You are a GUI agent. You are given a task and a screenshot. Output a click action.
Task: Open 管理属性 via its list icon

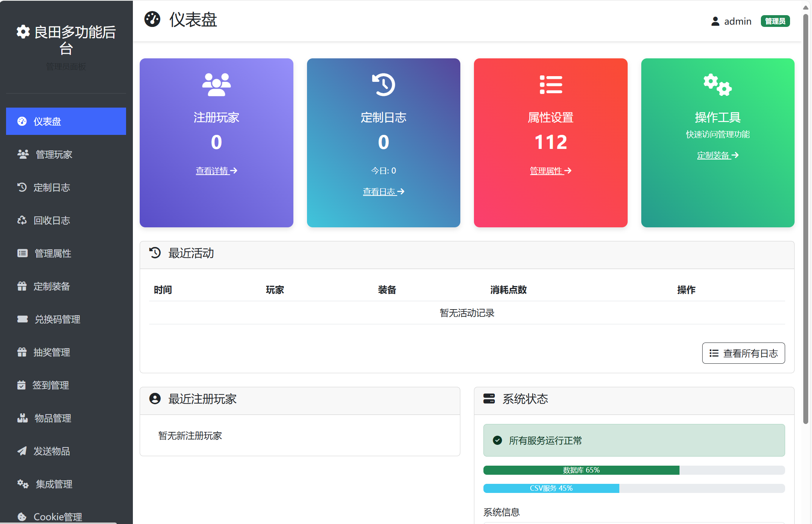22,253
